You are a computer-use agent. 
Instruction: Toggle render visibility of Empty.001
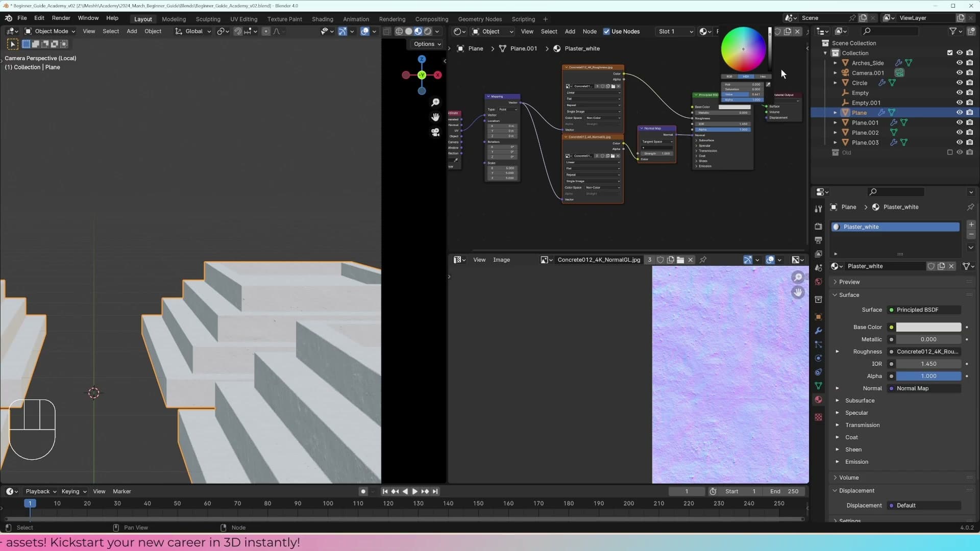pyautogui.click(x=970, y=103)
